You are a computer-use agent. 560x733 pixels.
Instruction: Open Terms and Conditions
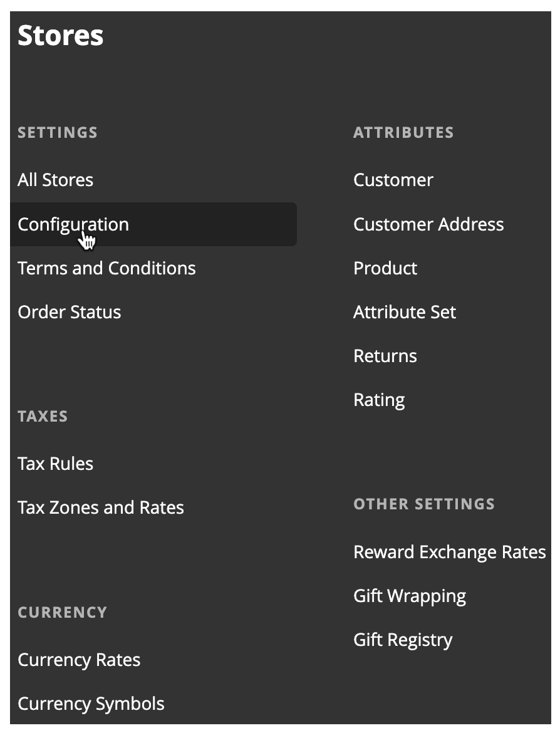coord(106,268)
